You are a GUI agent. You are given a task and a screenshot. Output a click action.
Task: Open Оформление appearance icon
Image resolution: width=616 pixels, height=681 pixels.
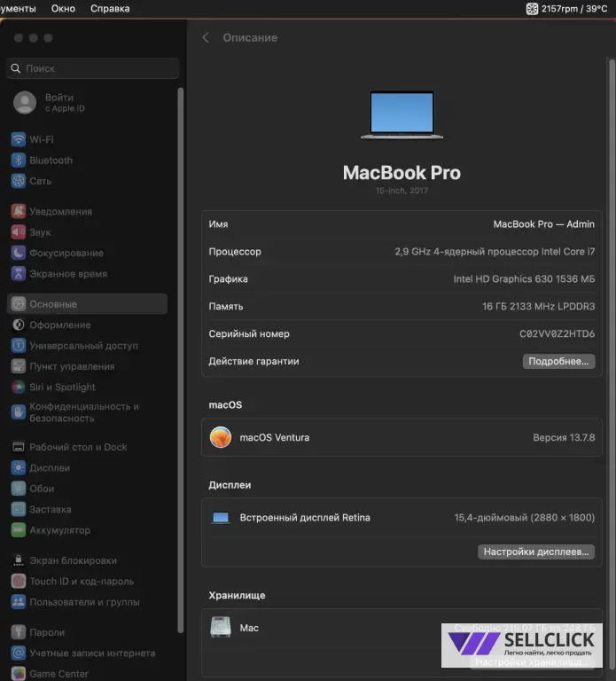[19, 325]
